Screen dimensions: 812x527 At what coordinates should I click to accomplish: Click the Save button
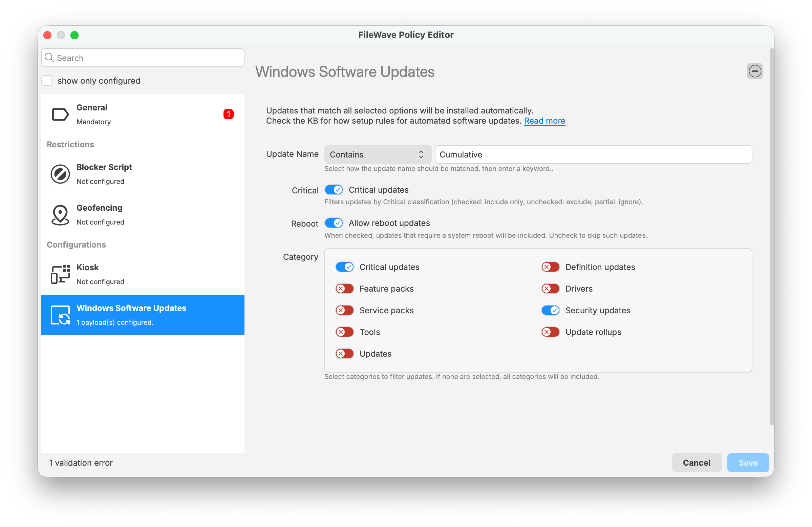point(748,463)
